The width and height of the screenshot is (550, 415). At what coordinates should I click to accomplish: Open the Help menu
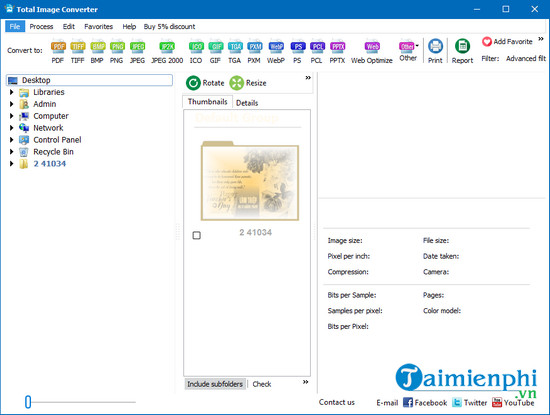coord(129,27)
